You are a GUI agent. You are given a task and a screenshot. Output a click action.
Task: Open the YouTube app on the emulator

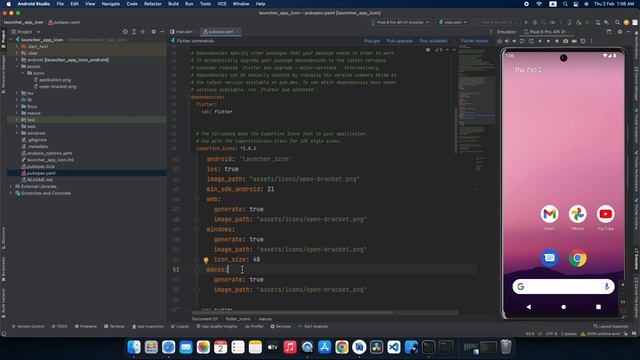(x=605, y=214)
